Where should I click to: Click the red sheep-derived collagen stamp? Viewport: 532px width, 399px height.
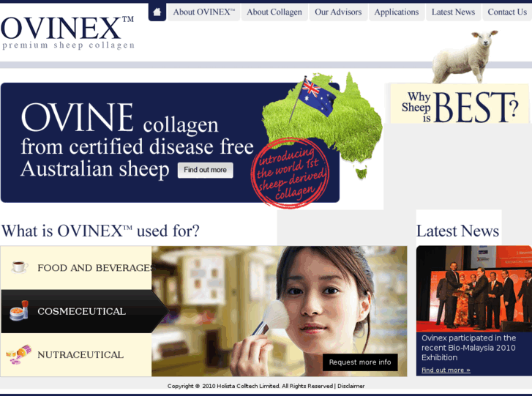click(x=290, y=173)
